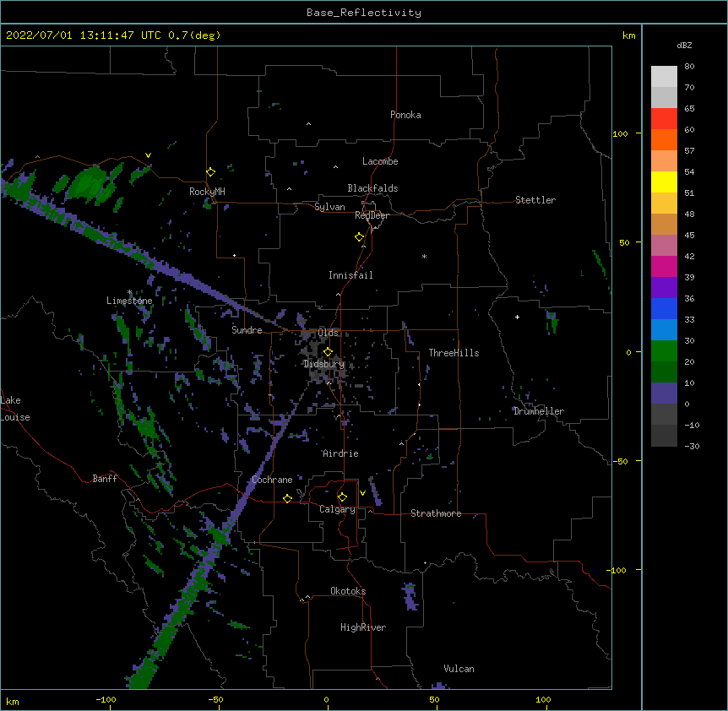The width and height of the screenshot is (728, 711).
Task: Click the km unit label at bottom left
Action: [x=13, y=701]
